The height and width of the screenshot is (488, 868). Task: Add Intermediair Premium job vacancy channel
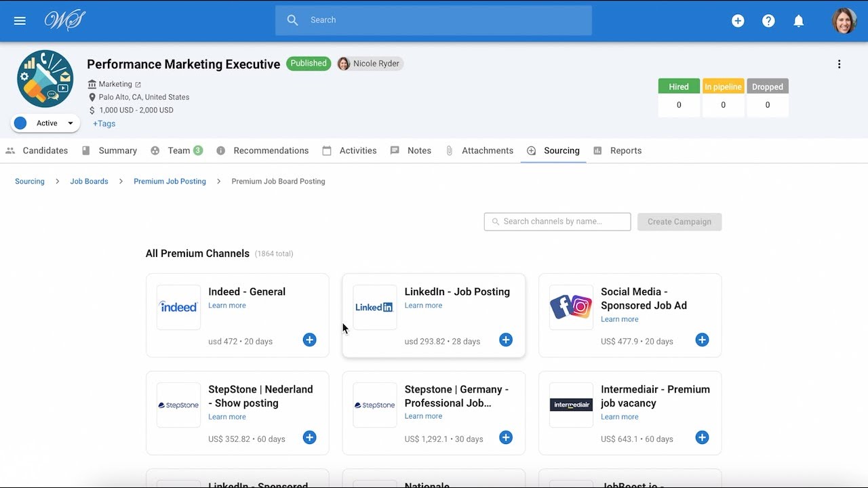coord(702,437)
